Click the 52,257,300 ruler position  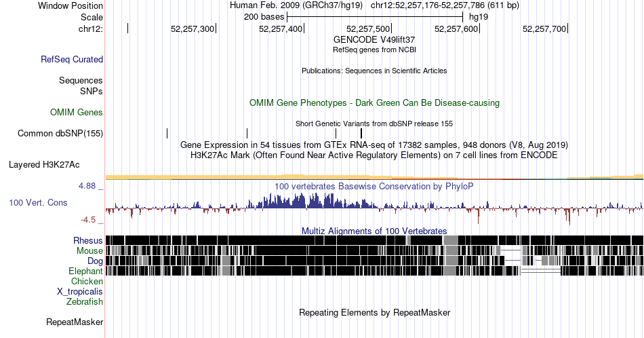click(193, 29)
